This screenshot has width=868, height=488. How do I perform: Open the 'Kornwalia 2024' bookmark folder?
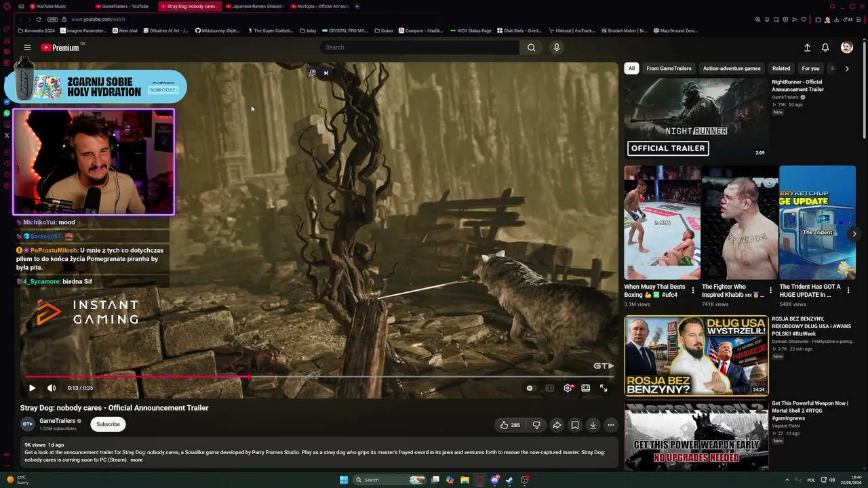point(37,30)
